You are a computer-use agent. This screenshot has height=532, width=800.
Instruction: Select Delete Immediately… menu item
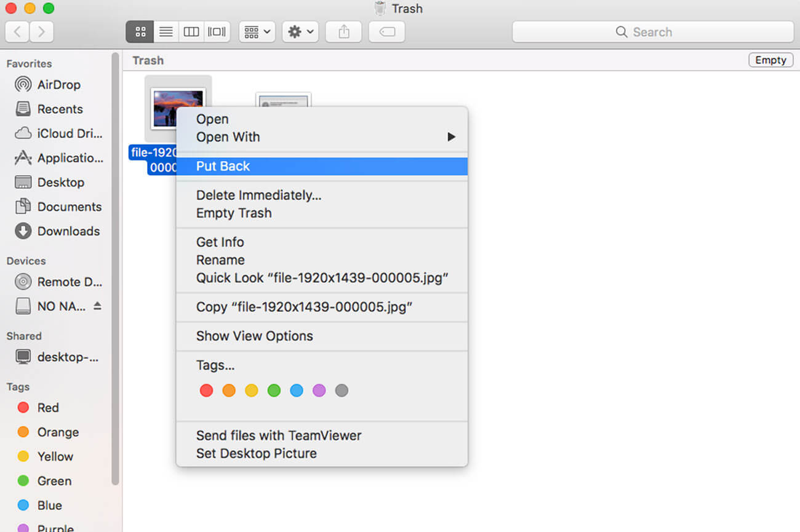coord(258,196)
